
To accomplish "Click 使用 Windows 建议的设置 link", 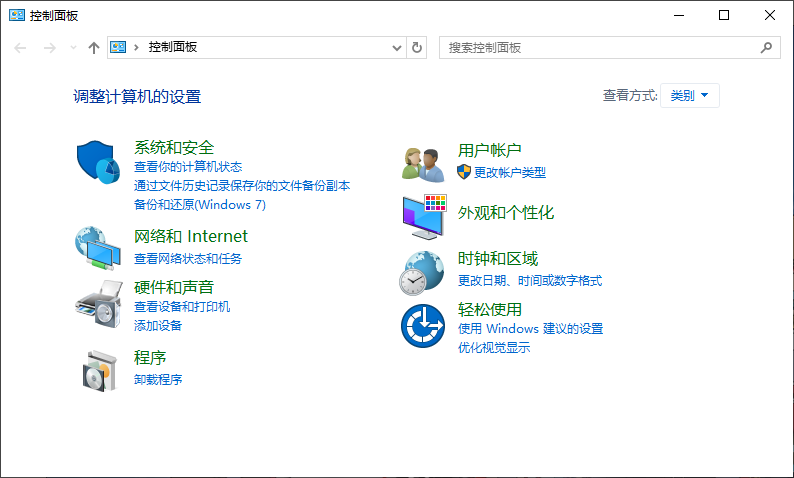I will click(x=530, y=329).
